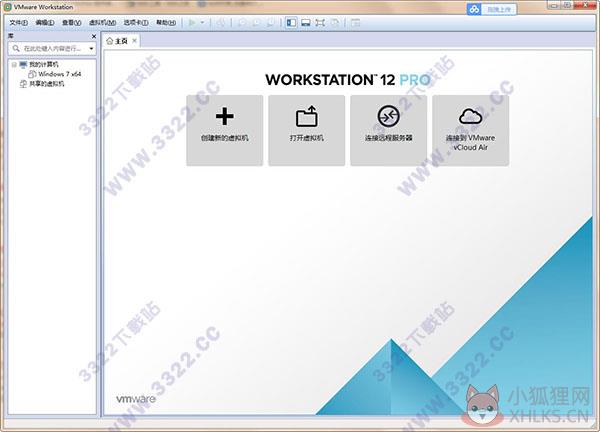Click the console view toolbar icon
This screenshot has width=600, height=432.
pyautogui.click(x=355, y=23)
